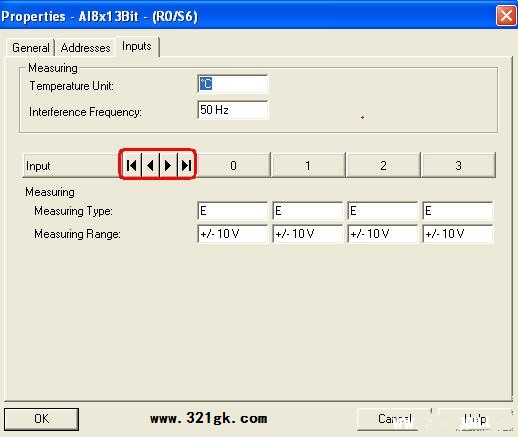This screenshot has width=518, height=437.
Task: Open Measuring Type for input 1
Action: coord(307,211)
